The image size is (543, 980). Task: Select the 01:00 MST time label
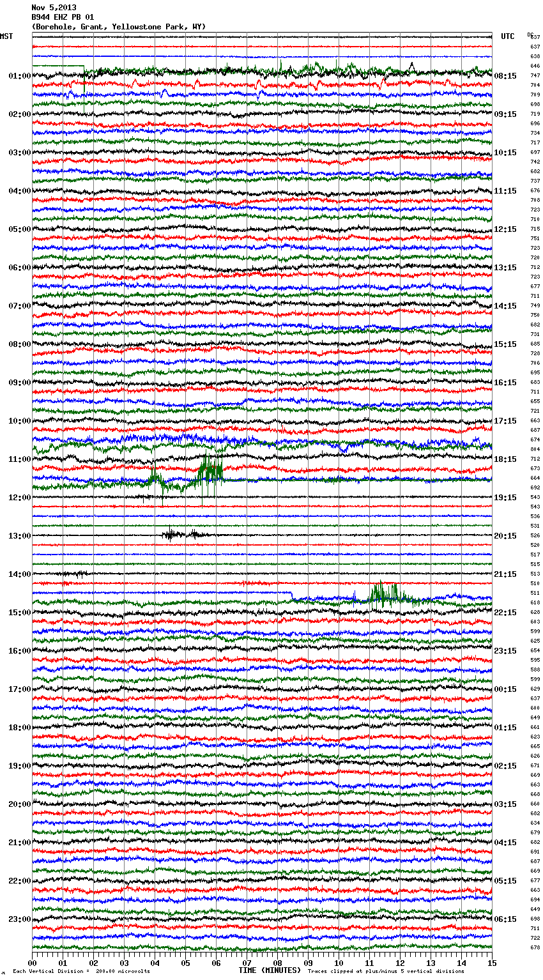click(x=19, y=76)
